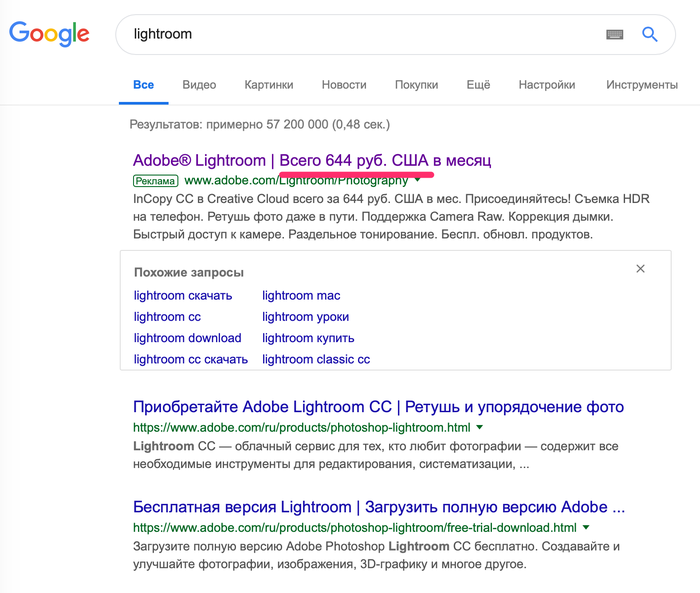Open the Adobe® Lightroom ad title link
This screenshot has width=700, height=593.
(312, 160)
